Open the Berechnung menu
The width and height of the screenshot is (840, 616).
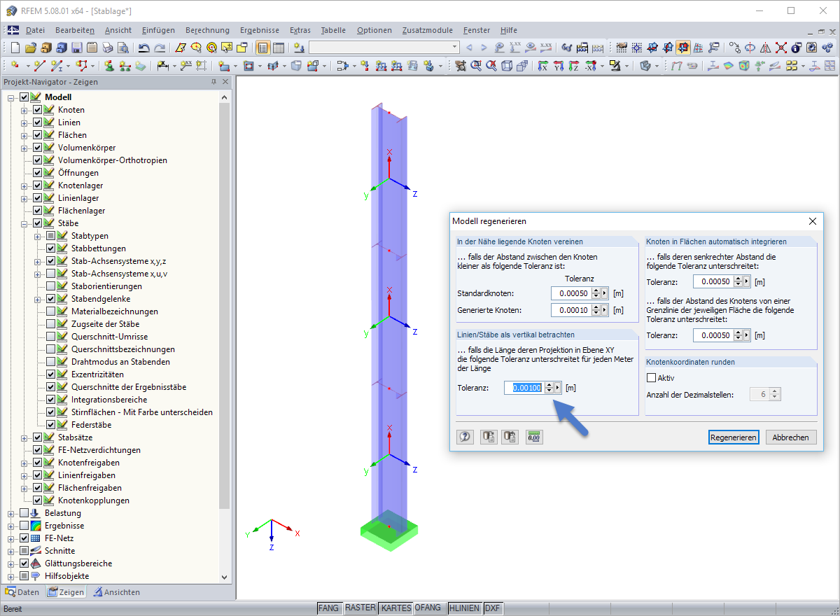pos(207,30)
